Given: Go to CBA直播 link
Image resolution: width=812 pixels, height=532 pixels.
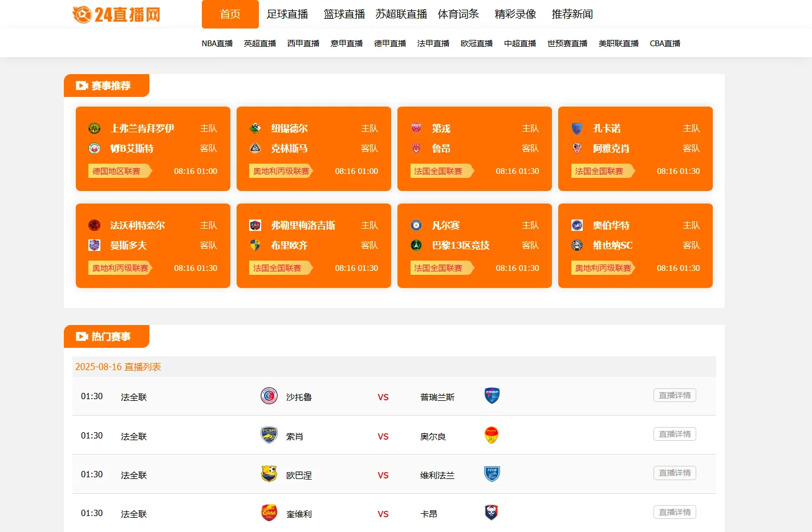Looking at the screenshot, I should click(x=665, y=43).
